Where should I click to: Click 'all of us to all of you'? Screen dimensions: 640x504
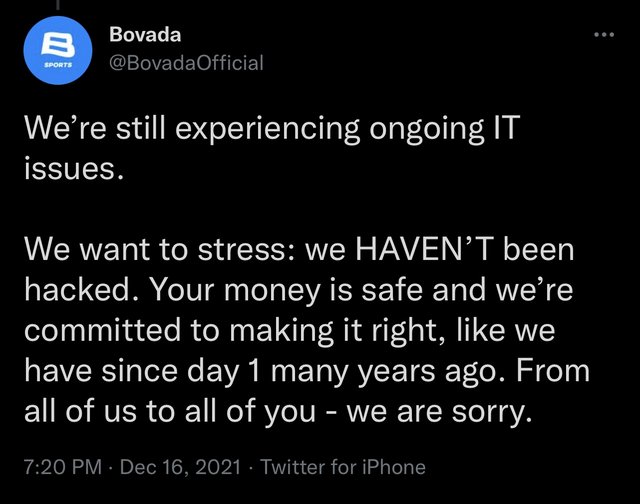tap(170, 411)
